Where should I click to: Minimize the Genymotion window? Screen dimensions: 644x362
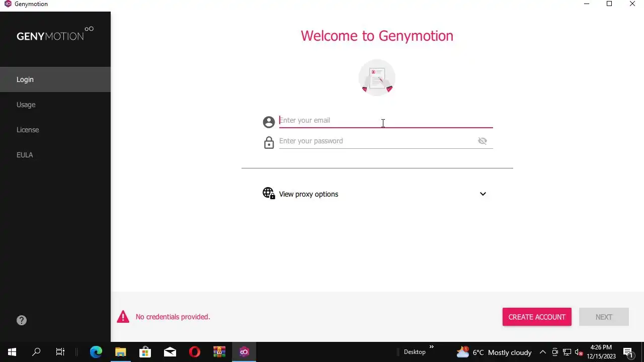pyautogui.click(x=586, y=4)
